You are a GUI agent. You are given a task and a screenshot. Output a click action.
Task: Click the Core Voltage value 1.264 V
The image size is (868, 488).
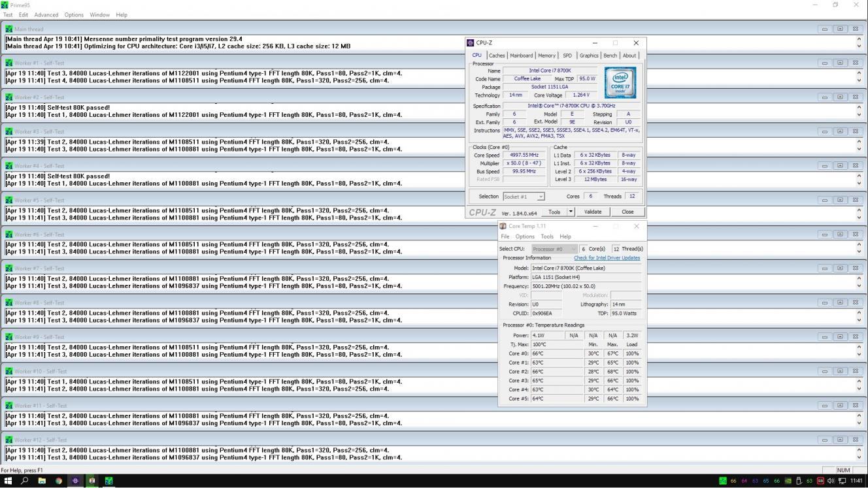point(580,95)
